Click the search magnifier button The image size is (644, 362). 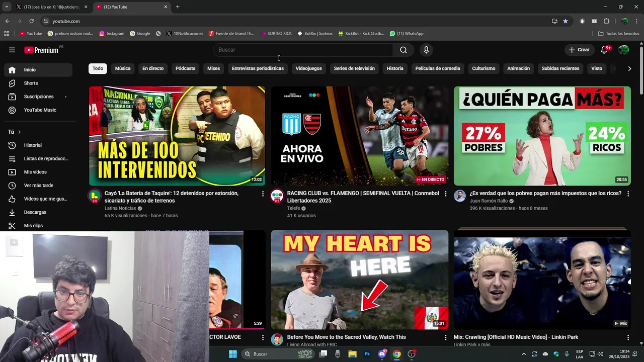[x=404, y=50]
